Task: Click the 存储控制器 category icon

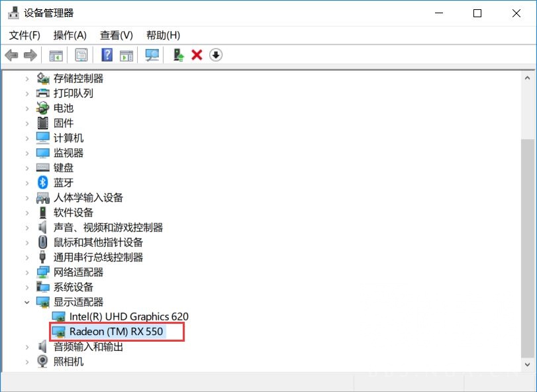Action: tap(43, 78)
